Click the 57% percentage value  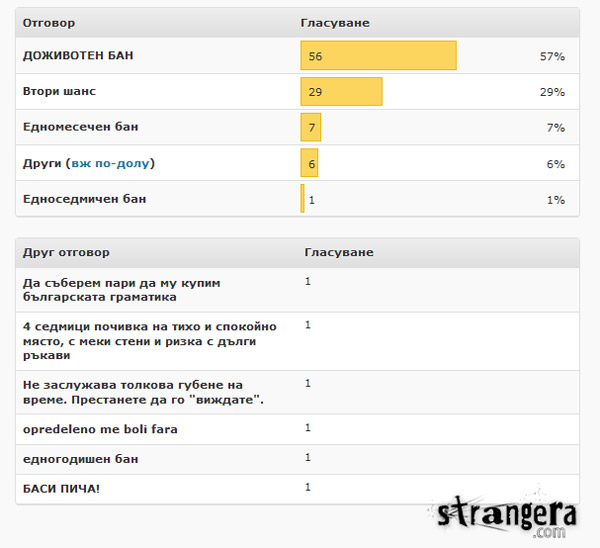(552, 57)
